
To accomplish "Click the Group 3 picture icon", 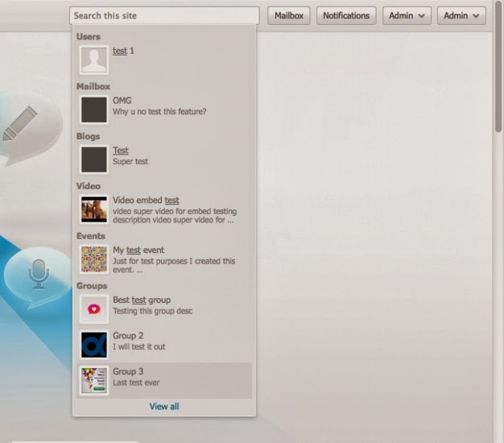I will click(94, 380).
